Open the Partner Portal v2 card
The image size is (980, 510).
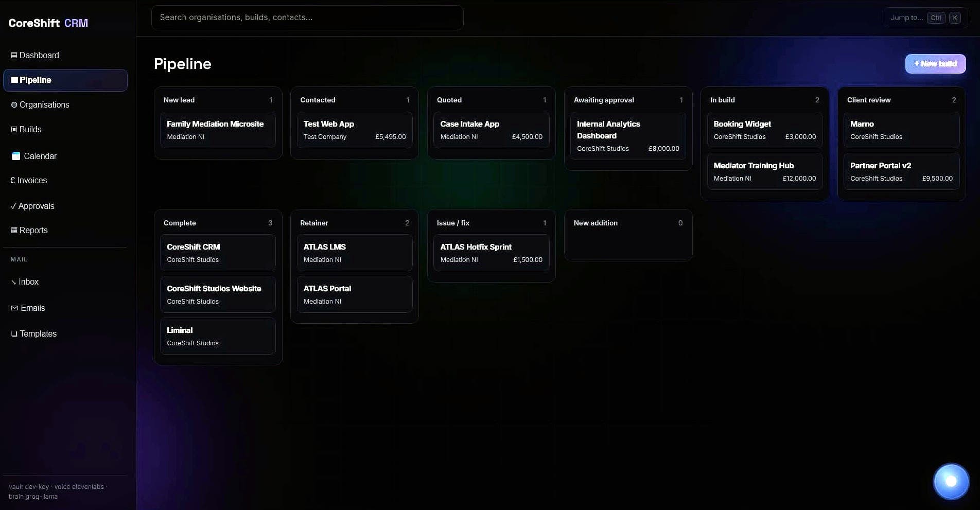[x=901, y=172]
